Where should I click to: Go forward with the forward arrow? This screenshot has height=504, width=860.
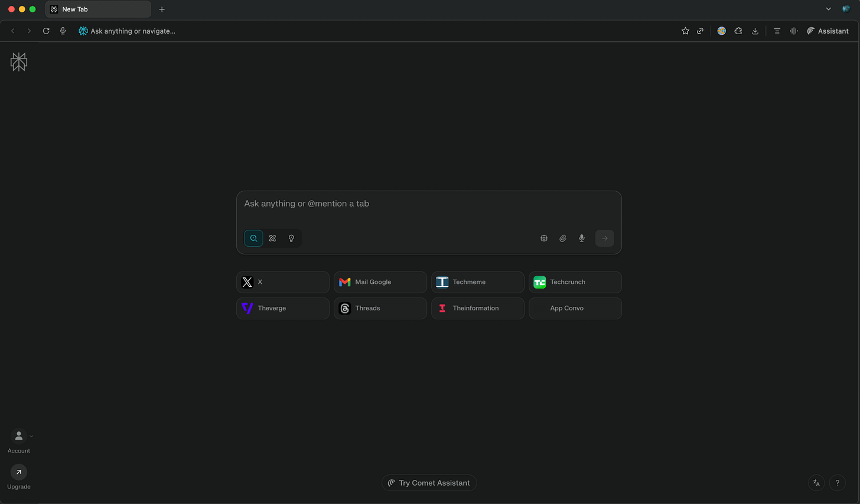point(29,31)
